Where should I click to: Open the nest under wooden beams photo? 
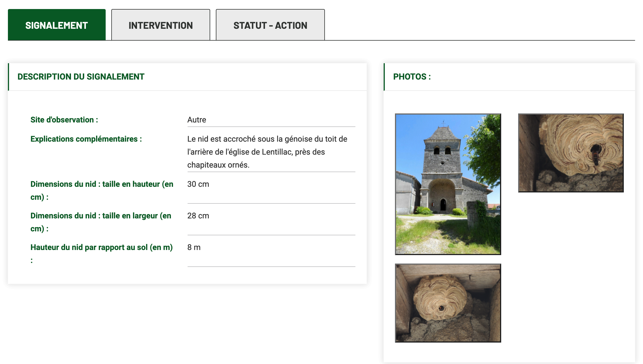448,303
